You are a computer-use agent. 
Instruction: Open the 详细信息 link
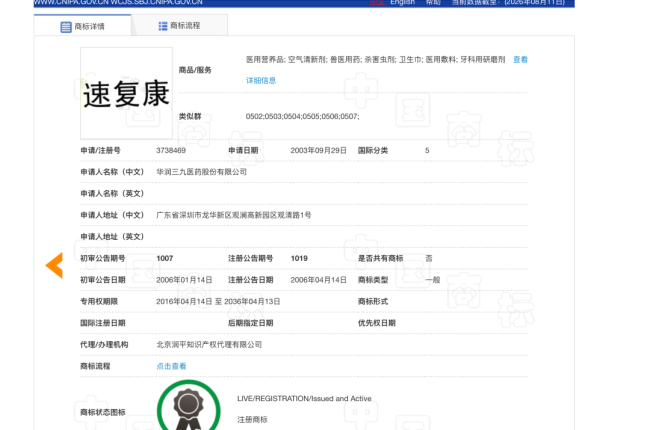coord(261,80)
